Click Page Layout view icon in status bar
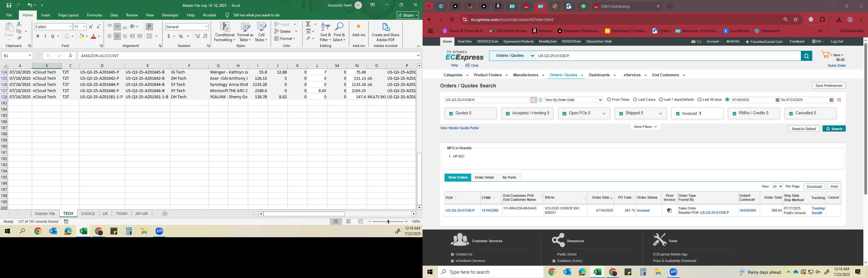 point(348,221)
